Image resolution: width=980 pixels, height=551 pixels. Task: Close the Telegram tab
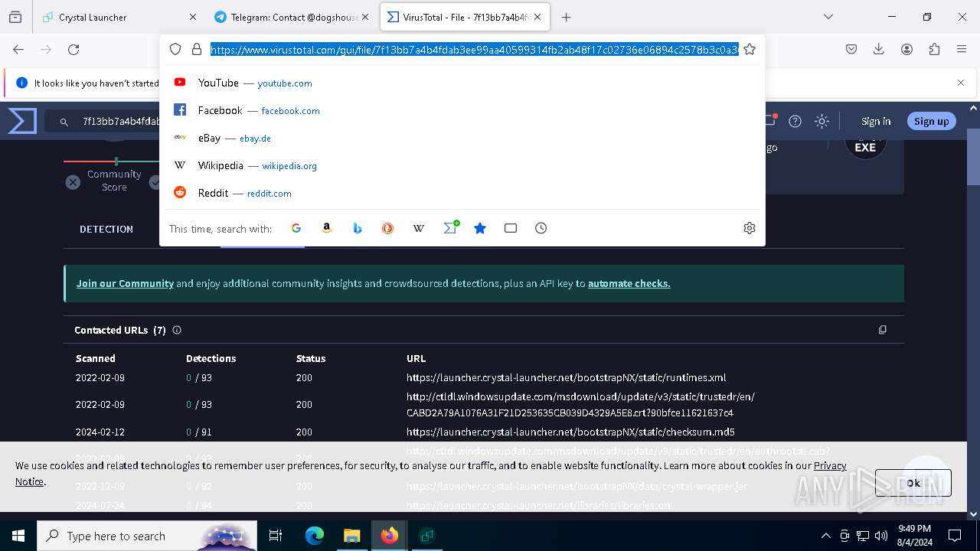click(x=365, y=17)
